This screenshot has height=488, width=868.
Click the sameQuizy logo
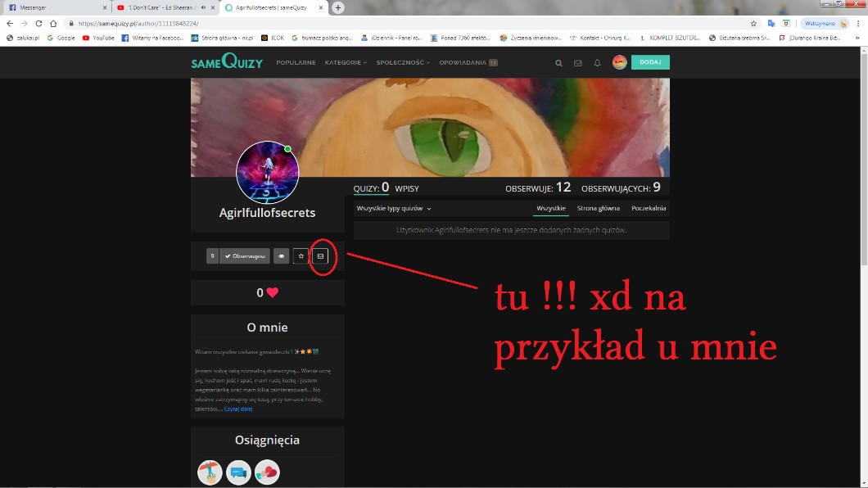227,62
